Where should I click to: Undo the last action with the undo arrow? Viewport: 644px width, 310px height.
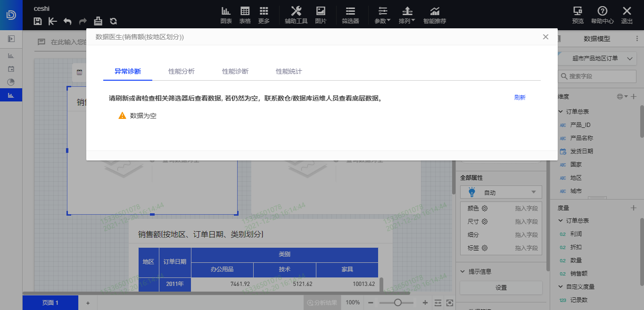(67, 21)
